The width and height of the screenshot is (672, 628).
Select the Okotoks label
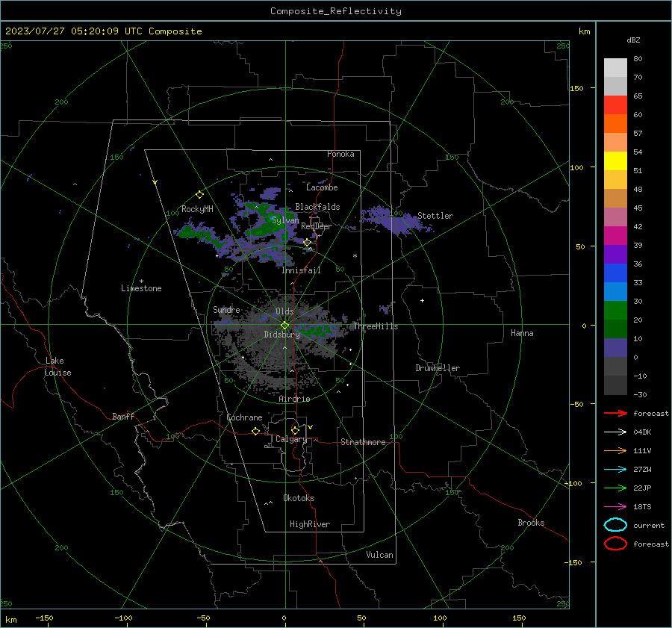(x=299, y=498)
